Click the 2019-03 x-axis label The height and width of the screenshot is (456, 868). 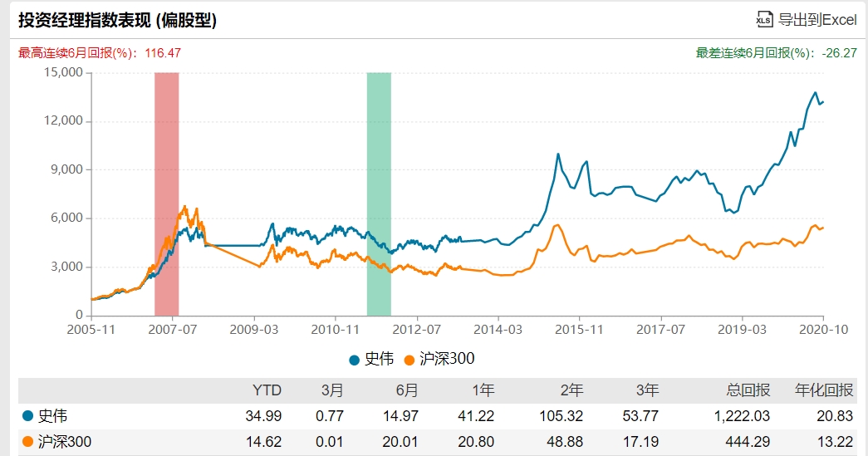743,330
